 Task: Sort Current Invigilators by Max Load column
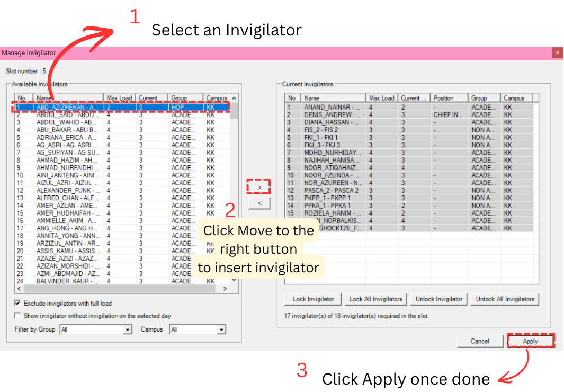click(x=382, y=98)
